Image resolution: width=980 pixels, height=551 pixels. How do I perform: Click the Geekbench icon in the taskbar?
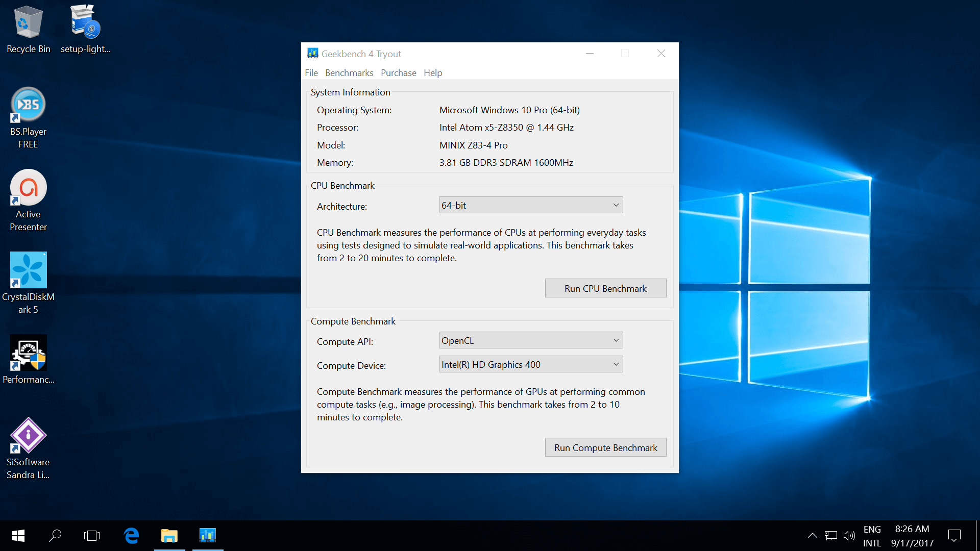[x=207, y=535]
